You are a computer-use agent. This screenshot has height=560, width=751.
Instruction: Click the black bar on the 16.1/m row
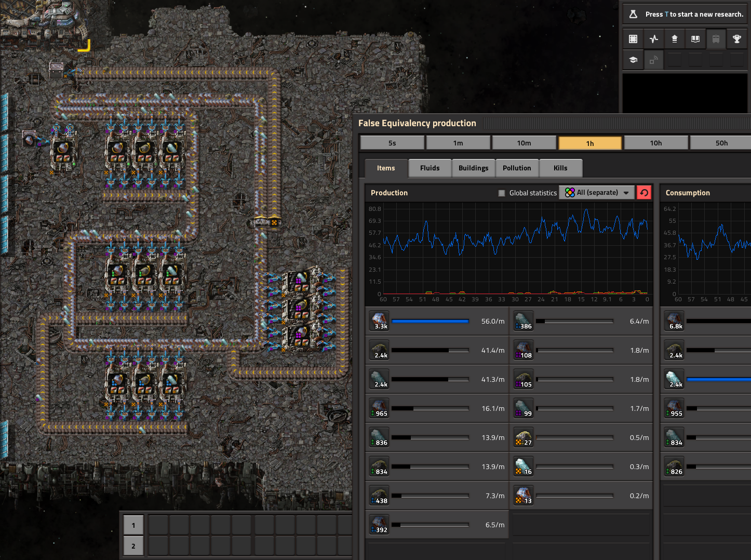[x=430, y=408]
